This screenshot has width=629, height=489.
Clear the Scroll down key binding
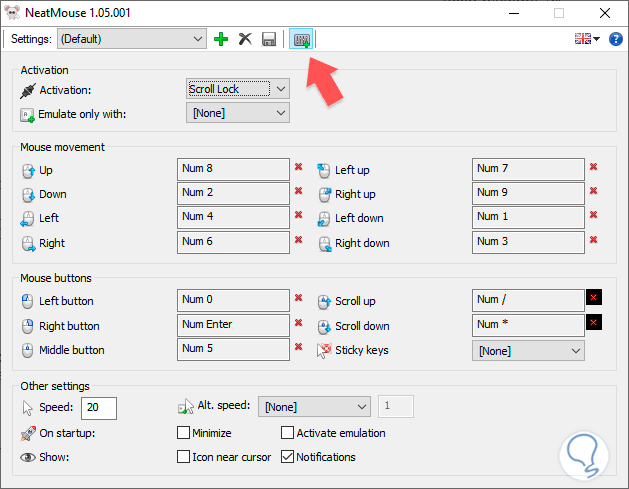click(594, 322)
